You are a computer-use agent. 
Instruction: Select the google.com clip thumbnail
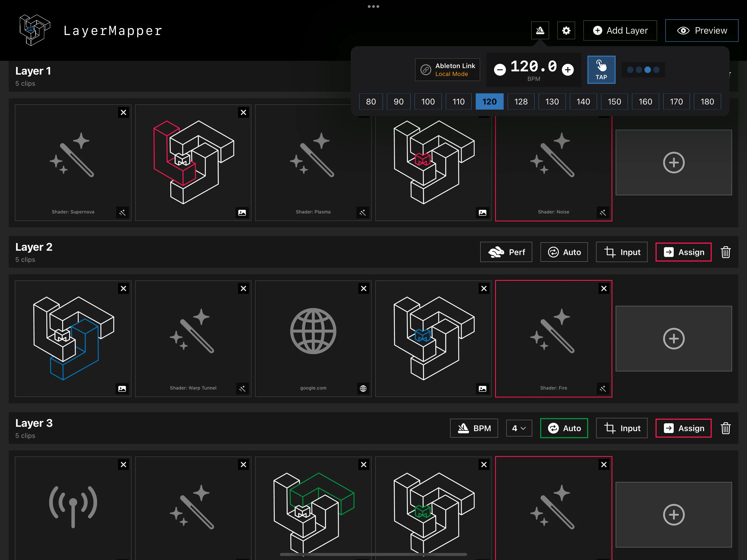[313, 339]
